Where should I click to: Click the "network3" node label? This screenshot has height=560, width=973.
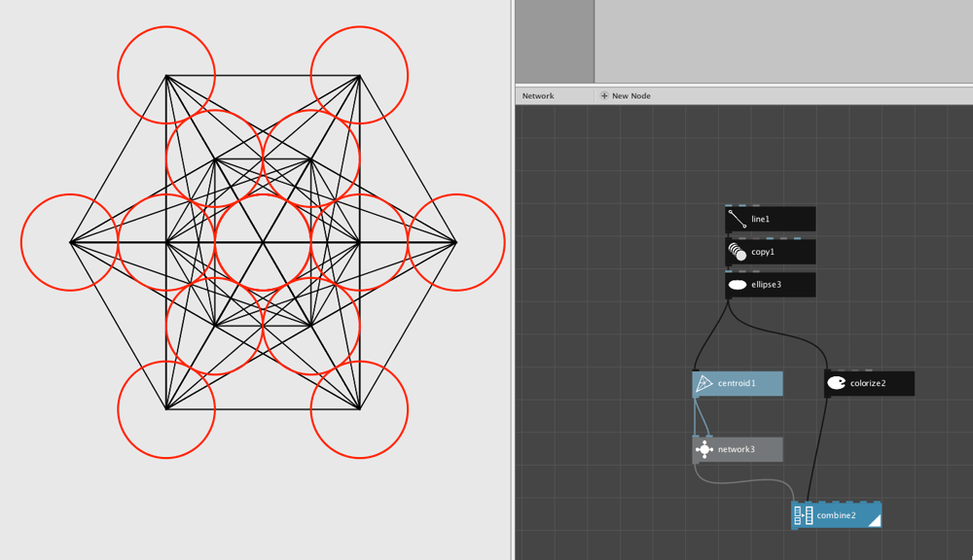736,449
